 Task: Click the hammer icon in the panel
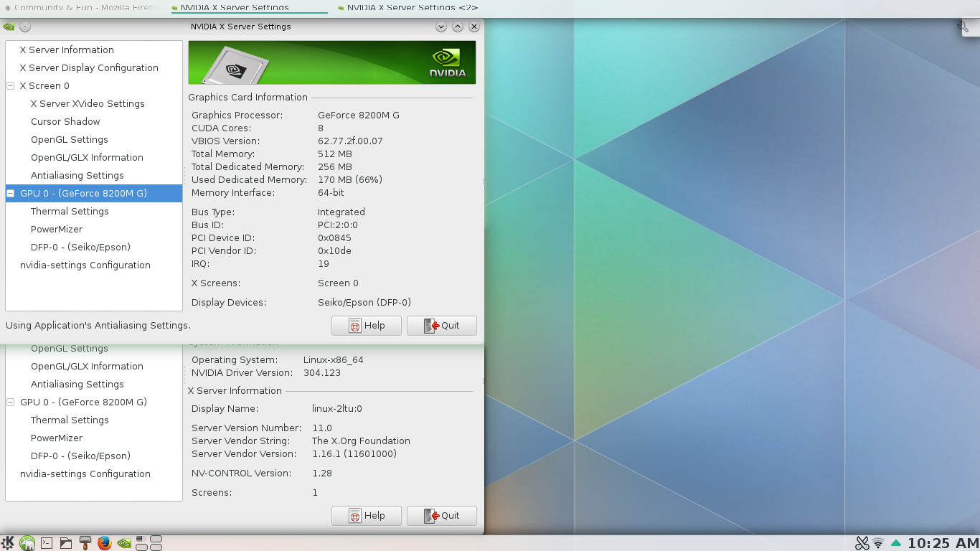[85, 543]
